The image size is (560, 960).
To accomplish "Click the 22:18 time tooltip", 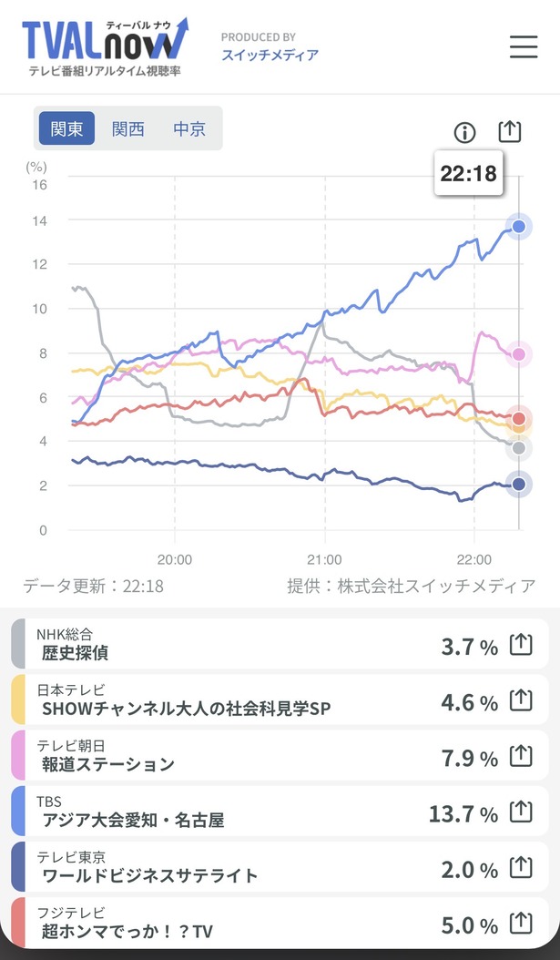I will click(x=469, y=173).
